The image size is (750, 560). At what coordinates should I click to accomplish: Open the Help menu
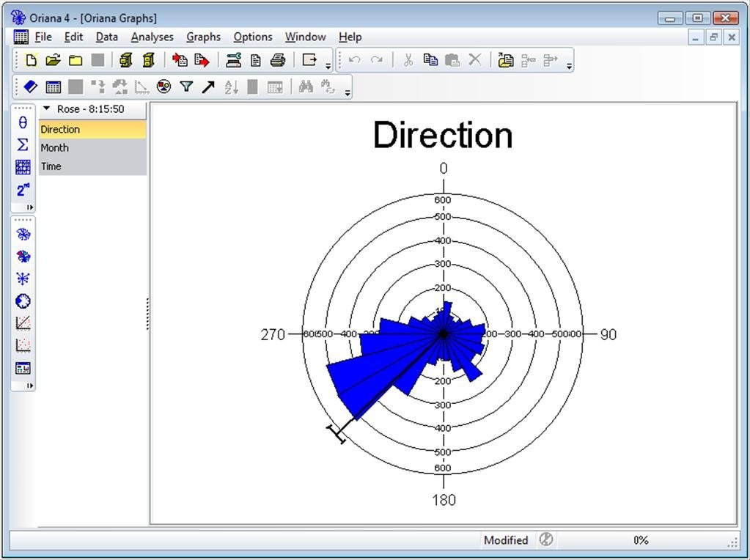coord(350,37)
